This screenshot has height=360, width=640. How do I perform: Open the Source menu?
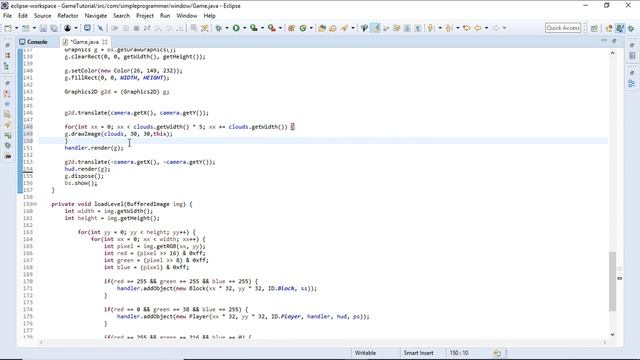point(42,16)
